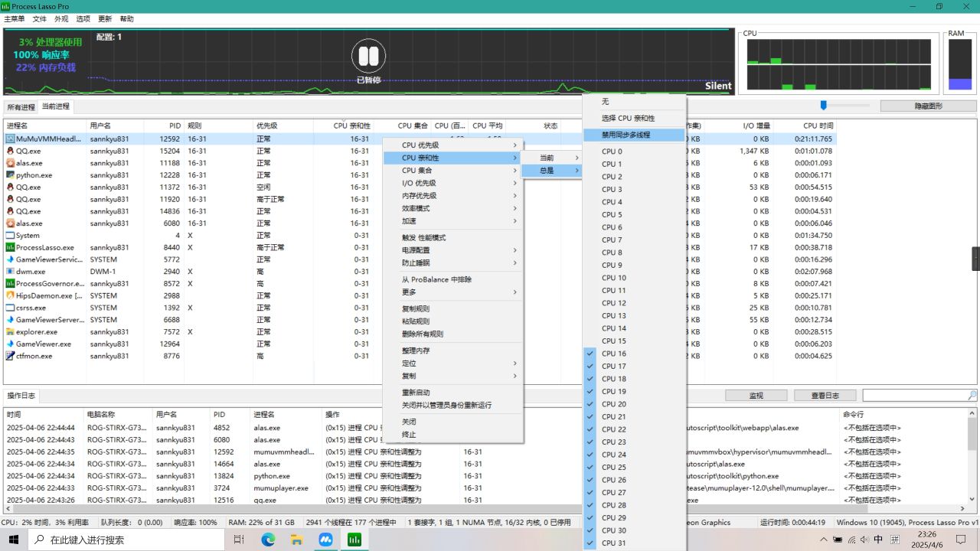Click the MuMuVMMHeadless process icon
Viewport: 980px width, 551px height.
pos(11,139)
